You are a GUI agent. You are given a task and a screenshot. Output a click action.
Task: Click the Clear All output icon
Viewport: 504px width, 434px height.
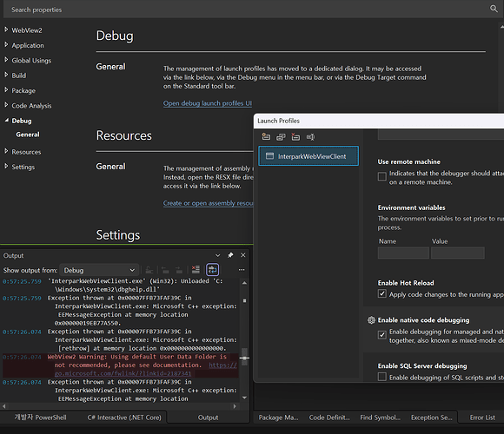[x=196, y=269]
